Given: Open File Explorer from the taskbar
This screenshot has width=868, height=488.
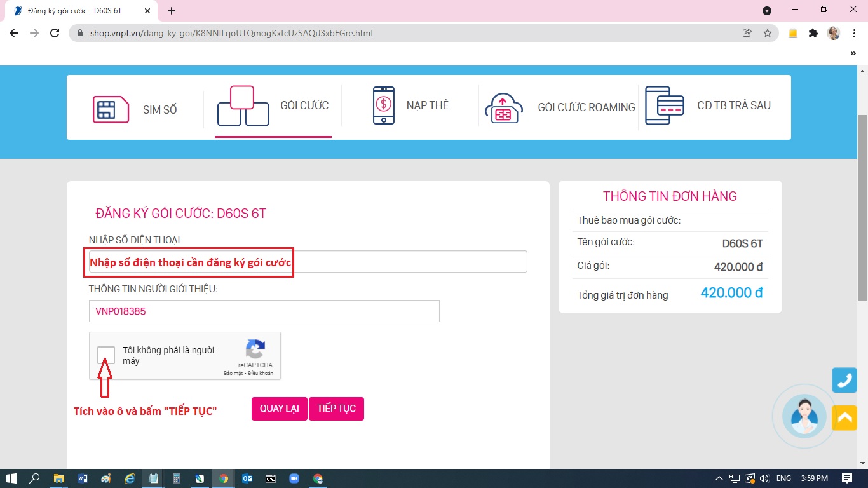Looking at the screenshot, I should [58, 478].
